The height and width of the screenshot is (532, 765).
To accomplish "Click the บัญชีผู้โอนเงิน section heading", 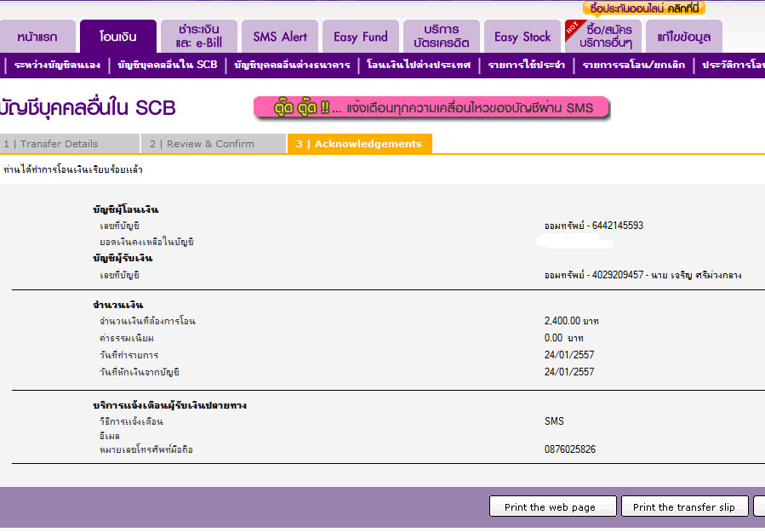I will click(125, 209).
